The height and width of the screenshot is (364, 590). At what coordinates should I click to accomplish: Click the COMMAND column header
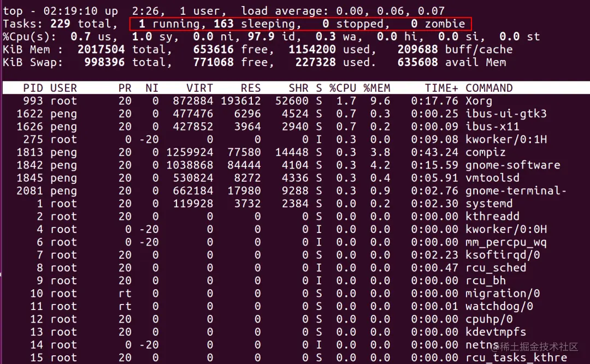[x=489, y=88]
